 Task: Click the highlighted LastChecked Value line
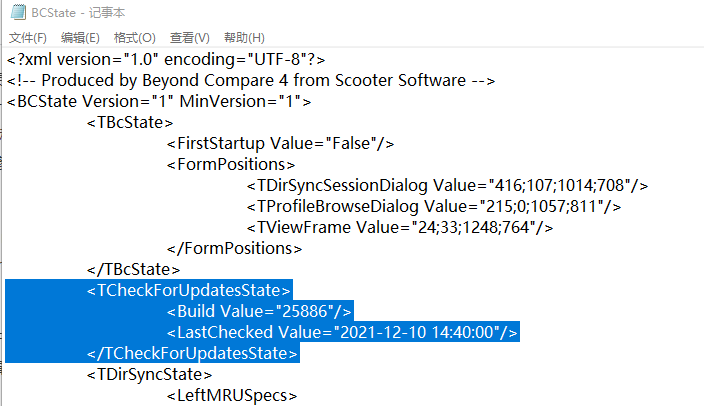342,332
